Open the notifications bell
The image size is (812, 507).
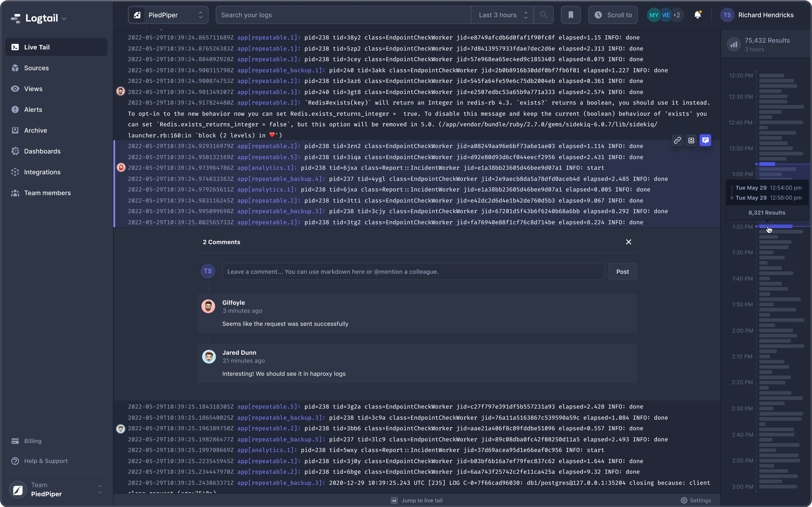697,15
